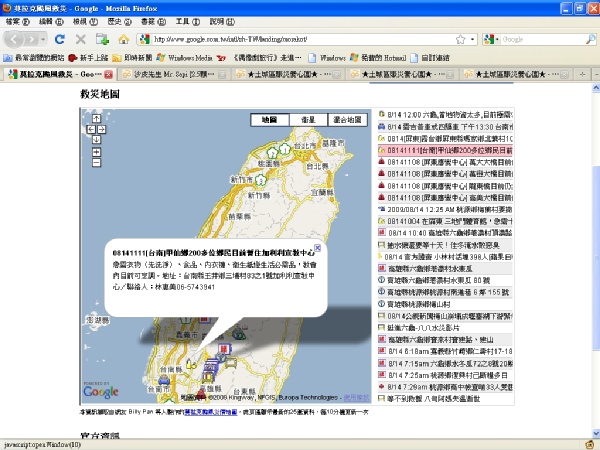600x450 pixels.
Task: Select the list row mentioning 下午13:30
Action: click(x=445, y=126)
